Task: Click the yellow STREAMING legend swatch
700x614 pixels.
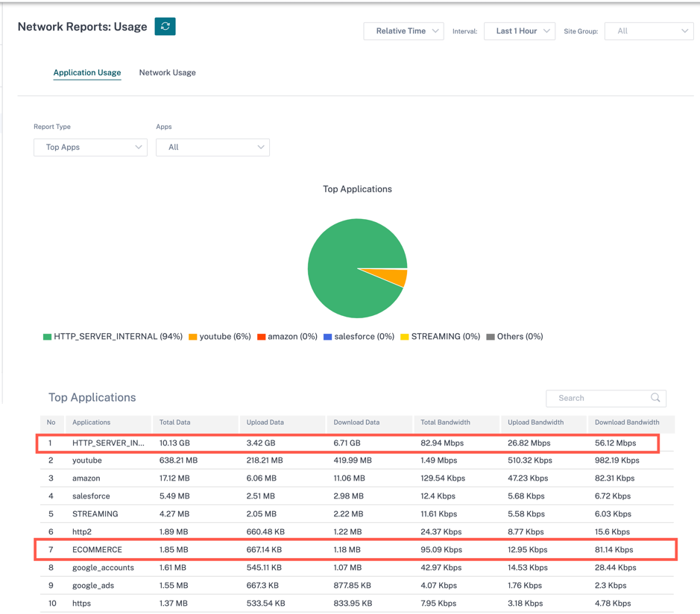Action: tap(405, 337)
